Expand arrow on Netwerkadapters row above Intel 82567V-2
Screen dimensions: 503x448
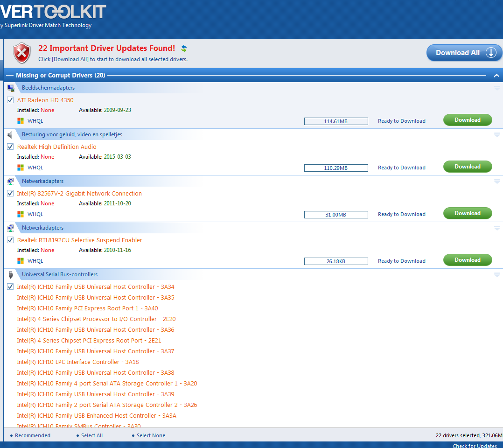(x=497, y=182)
